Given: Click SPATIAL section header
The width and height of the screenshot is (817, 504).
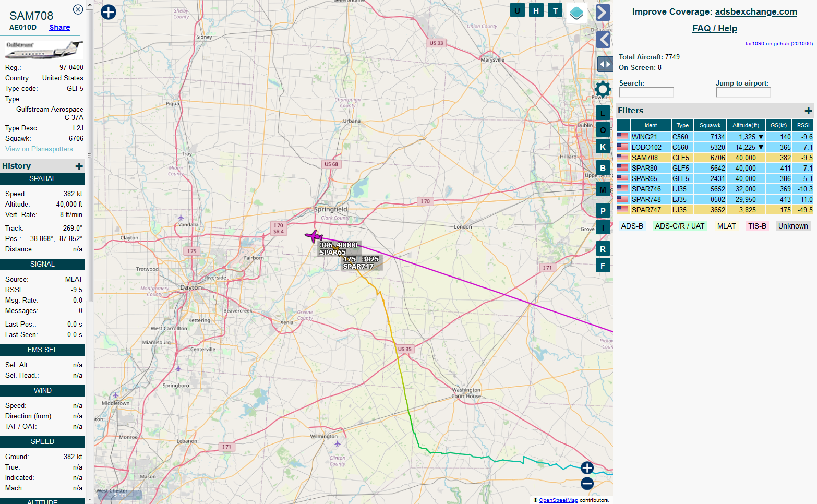Looking at the screenshot, I should click(42, 179).
